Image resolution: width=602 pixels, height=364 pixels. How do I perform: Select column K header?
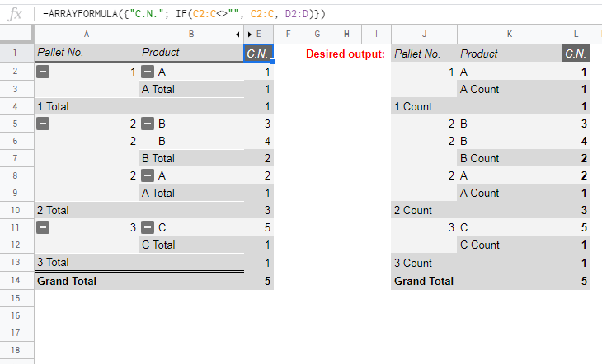coord(510,34)
